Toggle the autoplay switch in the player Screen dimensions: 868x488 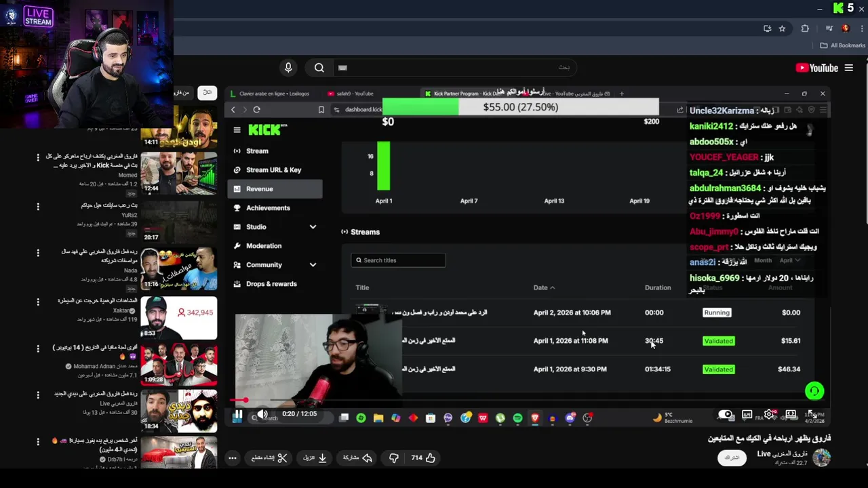pos(726,414)
